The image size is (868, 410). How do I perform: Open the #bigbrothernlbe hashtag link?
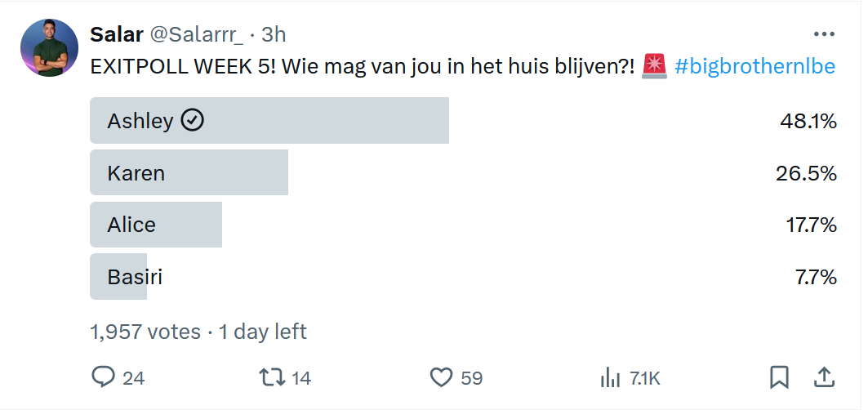(x=754, y=66)
